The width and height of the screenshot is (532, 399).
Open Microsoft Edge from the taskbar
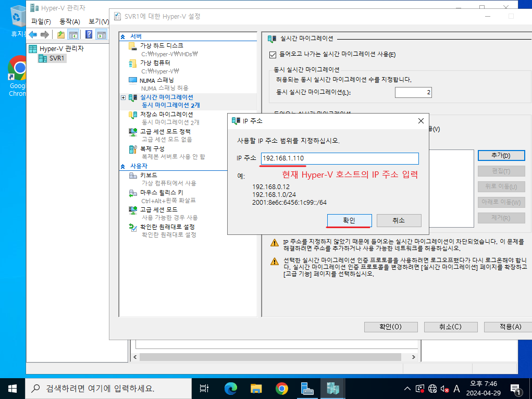coord(231,389)
